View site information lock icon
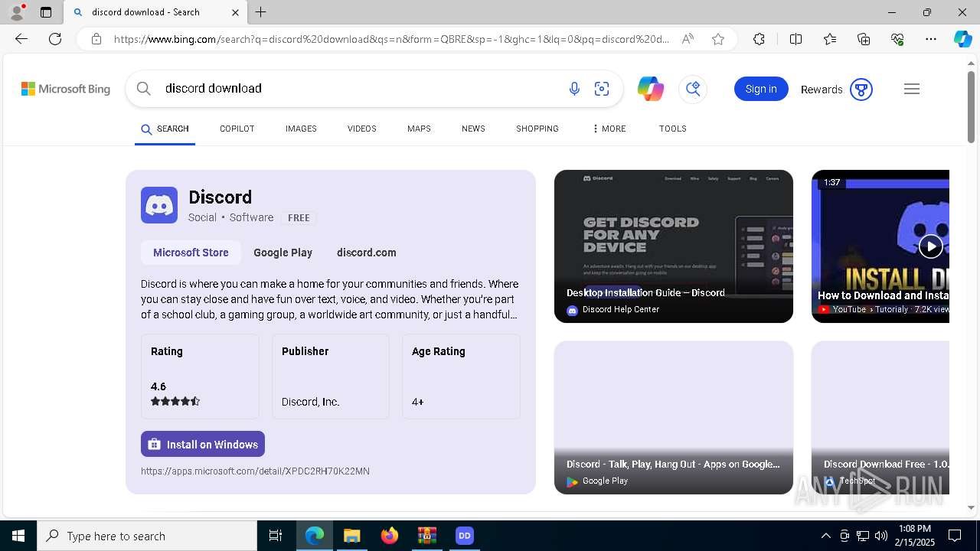This screenshot has width=980, height=551. point(96,39)
